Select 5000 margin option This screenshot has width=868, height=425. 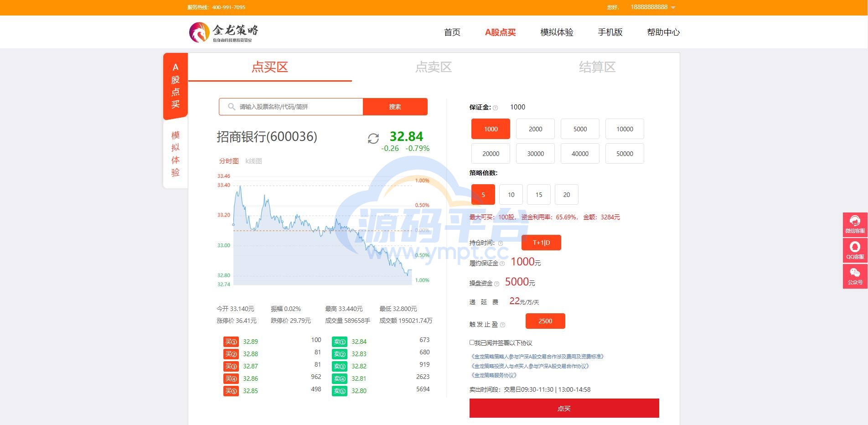point(580,129)
